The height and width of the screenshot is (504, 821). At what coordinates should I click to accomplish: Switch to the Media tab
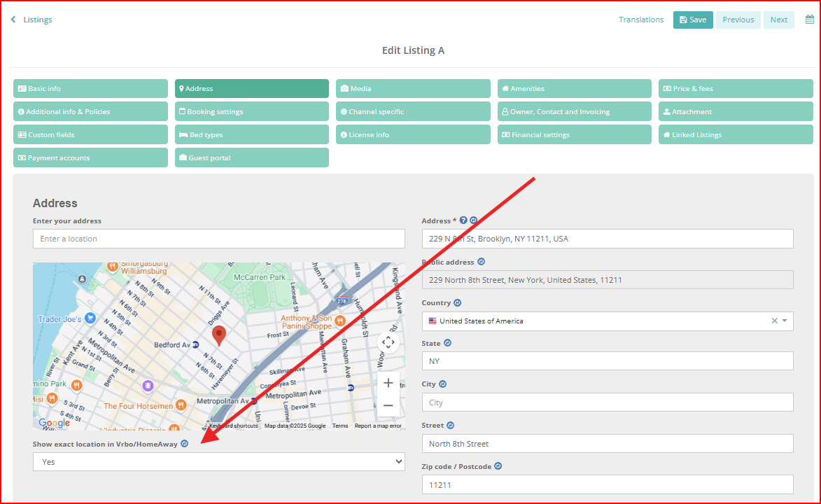413,88
